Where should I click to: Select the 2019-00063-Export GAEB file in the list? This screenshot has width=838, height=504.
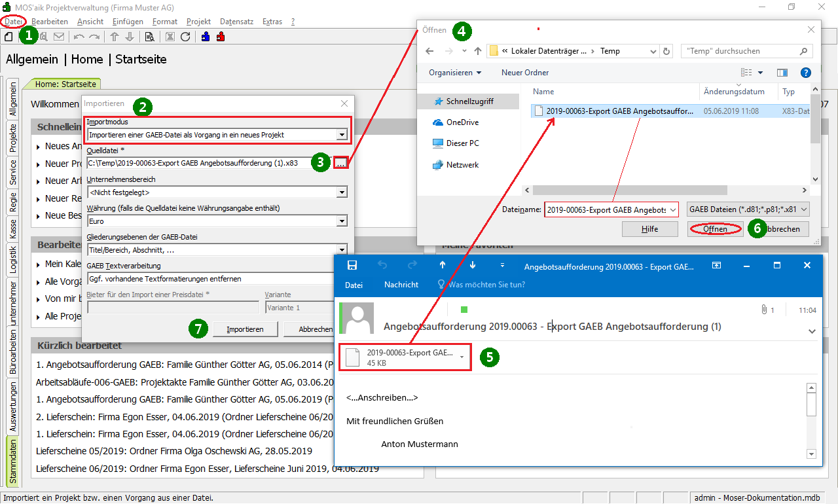coord(619,111)
